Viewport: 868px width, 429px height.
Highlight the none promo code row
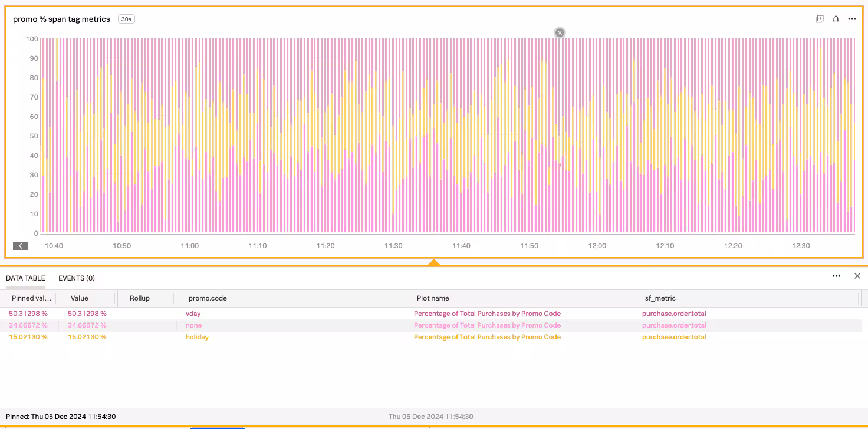[193, 325]
